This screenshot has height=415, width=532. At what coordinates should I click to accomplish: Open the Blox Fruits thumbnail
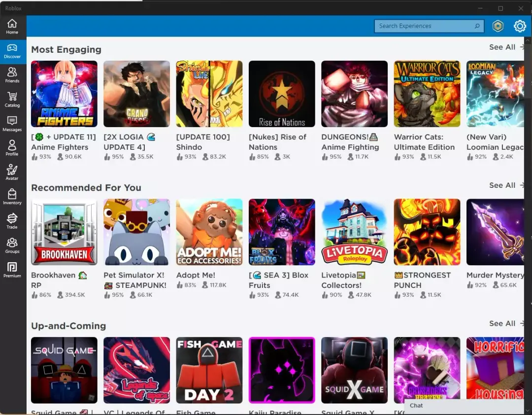[x=282, y=232]
